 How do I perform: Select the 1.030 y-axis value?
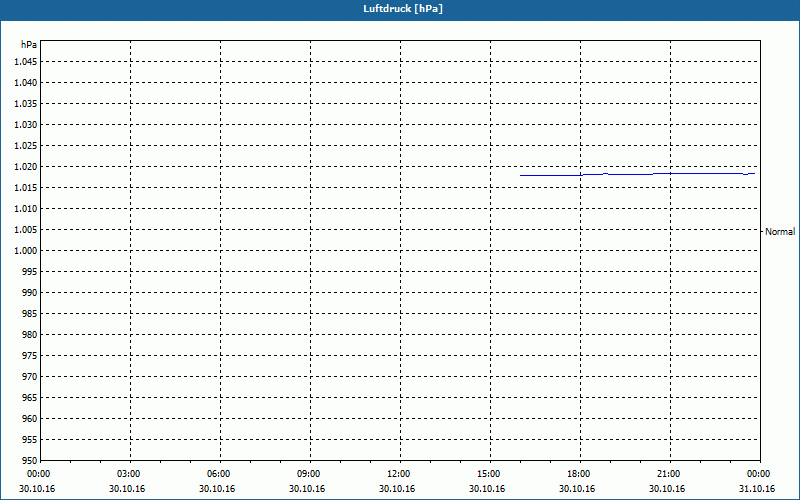coord(26,124)
